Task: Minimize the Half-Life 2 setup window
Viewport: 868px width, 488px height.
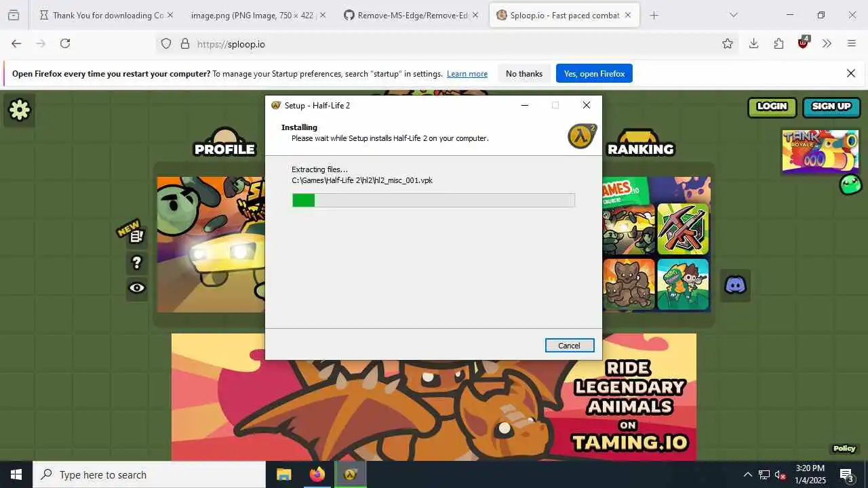Action: pyautogui.click(x=524, y=105)
